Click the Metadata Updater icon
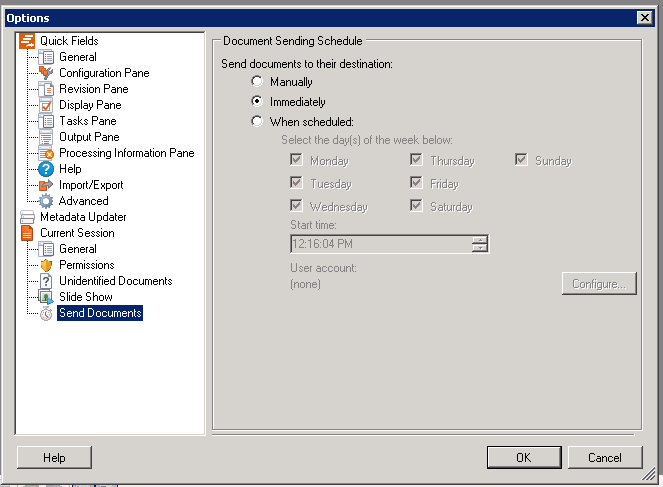Viewport: 663px width, 487px height. click(x=27, y=217)
